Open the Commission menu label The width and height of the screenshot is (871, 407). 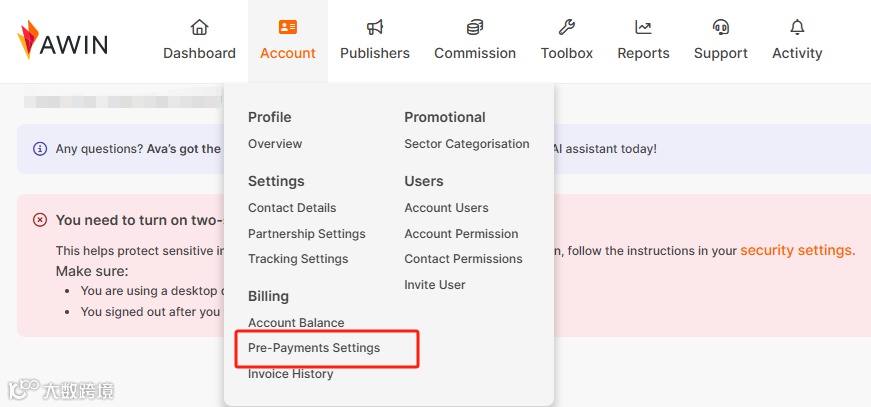[475, 53]
